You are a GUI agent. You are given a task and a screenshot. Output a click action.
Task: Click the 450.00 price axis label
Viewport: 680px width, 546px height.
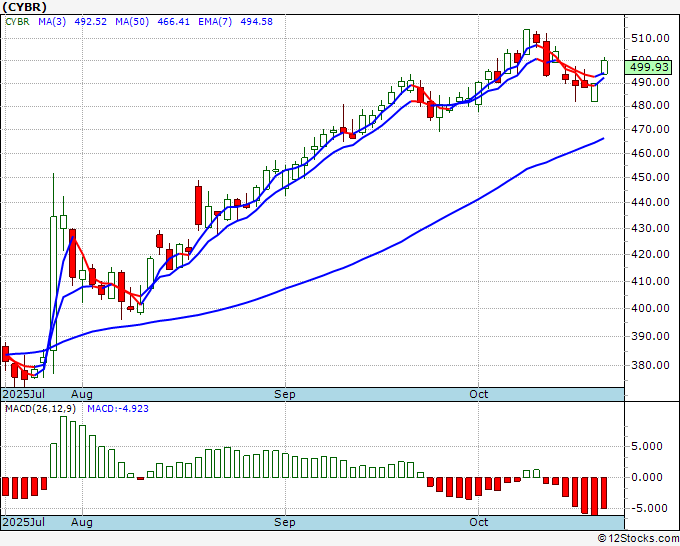650,177
